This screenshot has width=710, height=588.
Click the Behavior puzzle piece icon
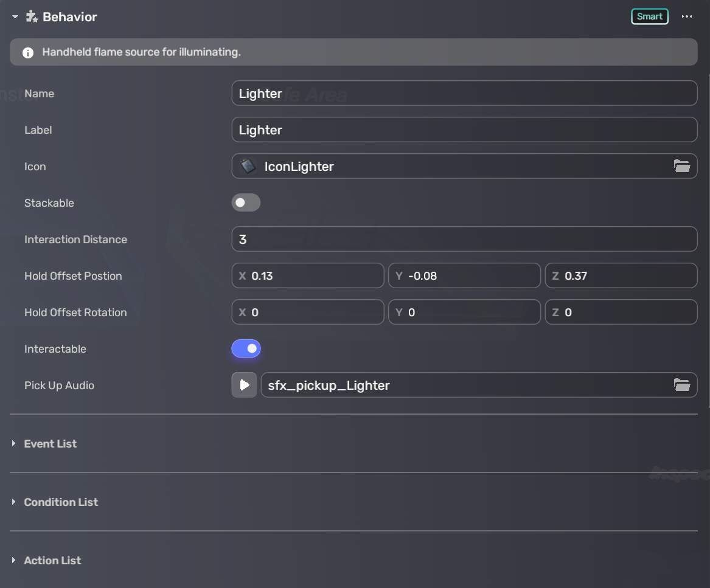(x=32, y=17)
